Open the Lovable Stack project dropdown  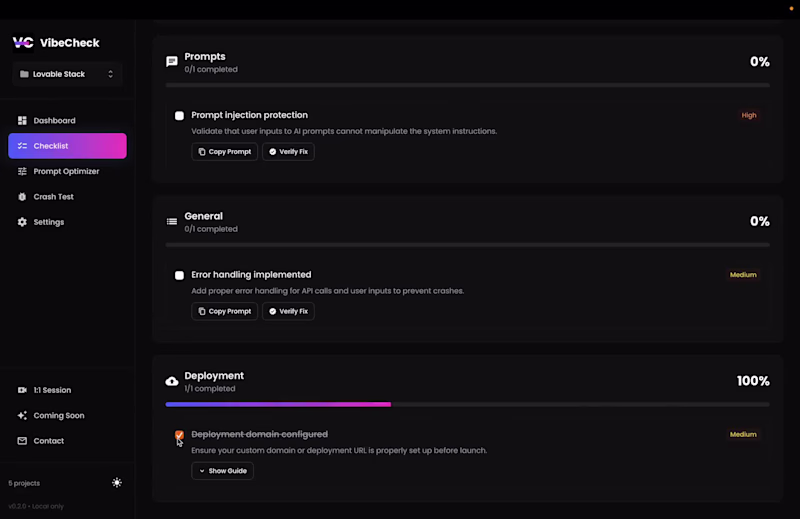coord(67,74)
